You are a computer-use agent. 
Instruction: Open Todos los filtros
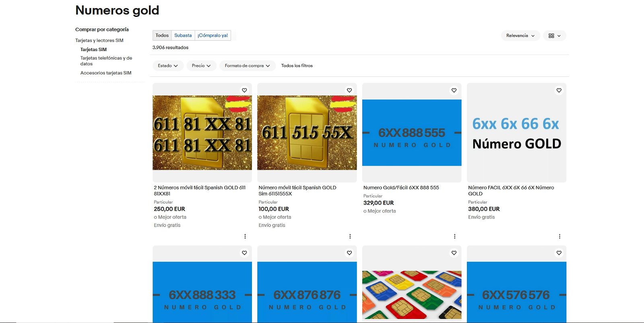pyautogui.click(x=297, y=66)
